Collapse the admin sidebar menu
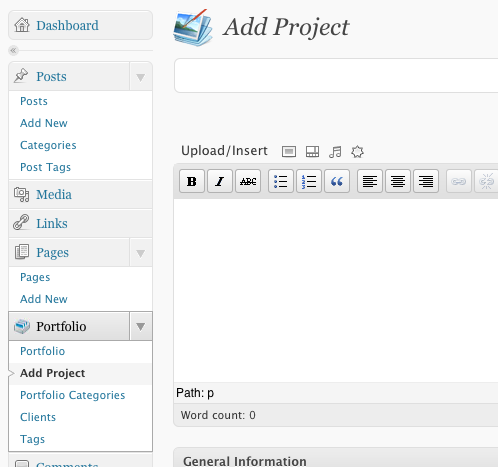The width and height of the screenshot is (498, 467). 13,50
